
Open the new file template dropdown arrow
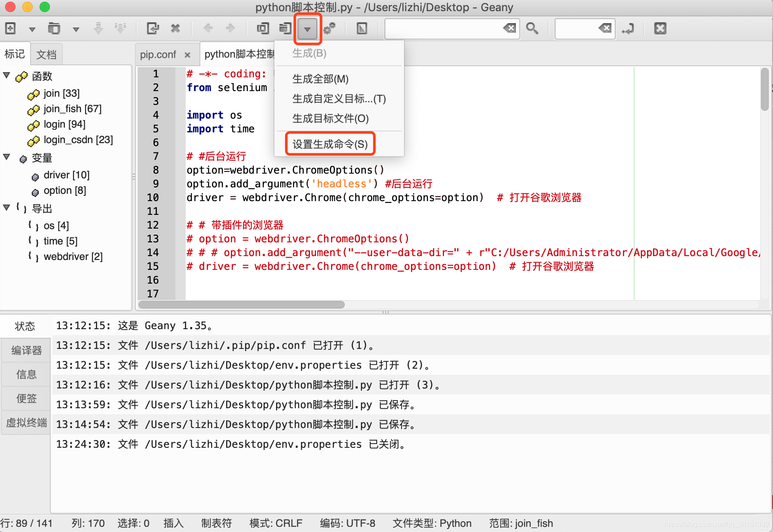(32, 29)
